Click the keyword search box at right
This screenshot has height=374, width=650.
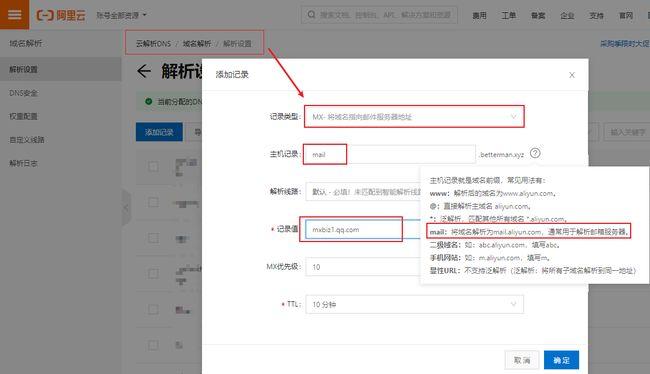627,132
